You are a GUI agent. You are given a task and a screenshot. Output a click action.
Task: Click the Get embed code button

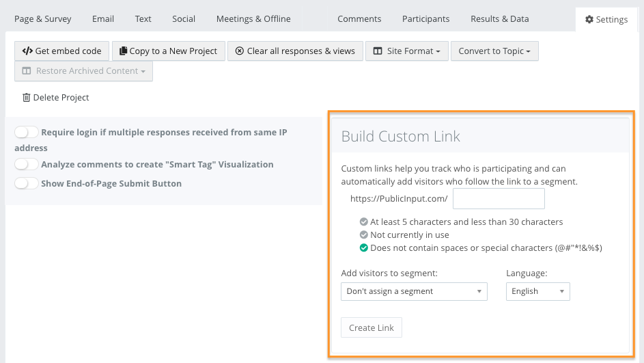pos(61,51)
